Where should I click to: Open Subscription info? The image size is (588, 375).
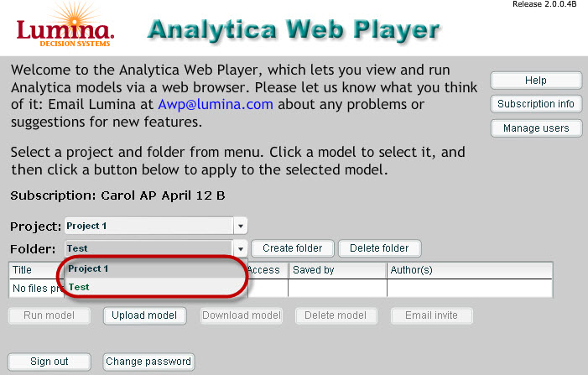coord(536,104)
